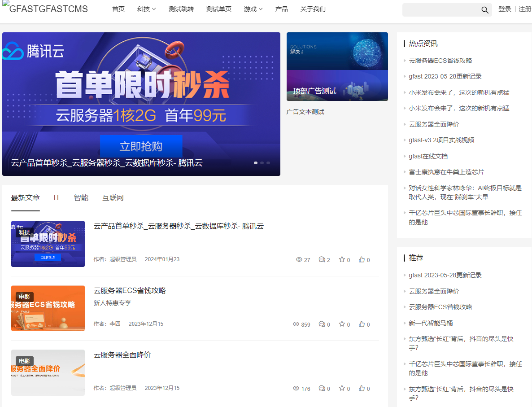
Task: Open 云服务器全面降价 article thumbnail
Action: point(48,372)
